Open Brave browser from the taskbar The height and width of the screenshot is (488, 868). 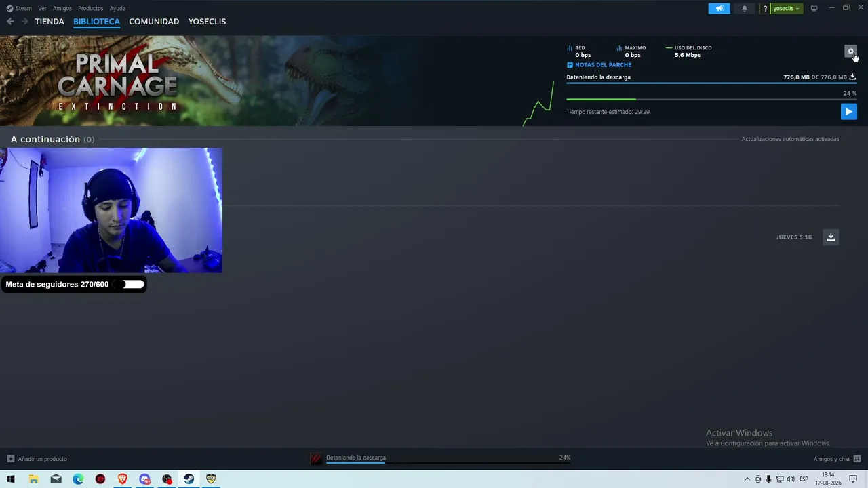[x=122, y=479]
